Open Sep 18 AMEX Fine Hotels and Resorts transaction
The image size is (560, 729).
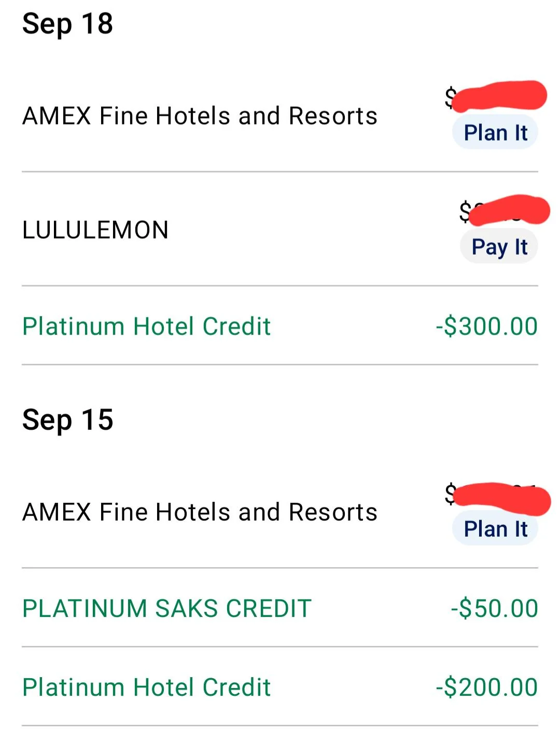coord(200,116)
